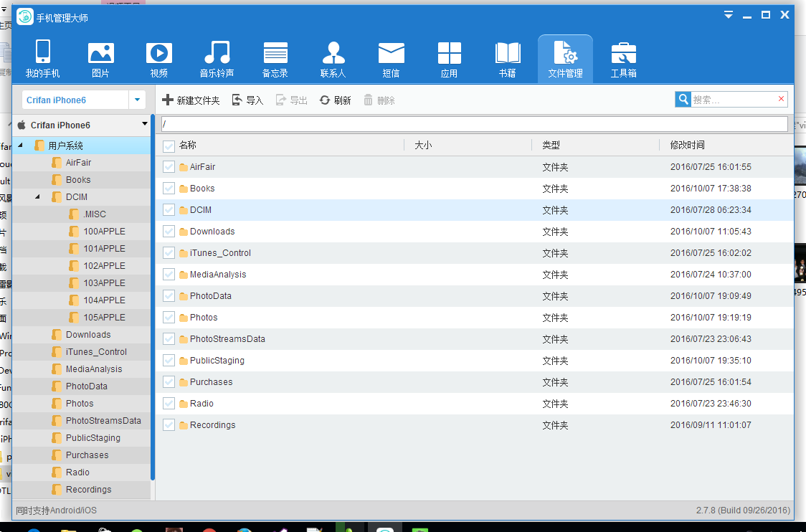Image resolution: width=806 pixels, height=532 pixels.
Task: Open the 我的手机 phone tab
Action: coord(42,59)
